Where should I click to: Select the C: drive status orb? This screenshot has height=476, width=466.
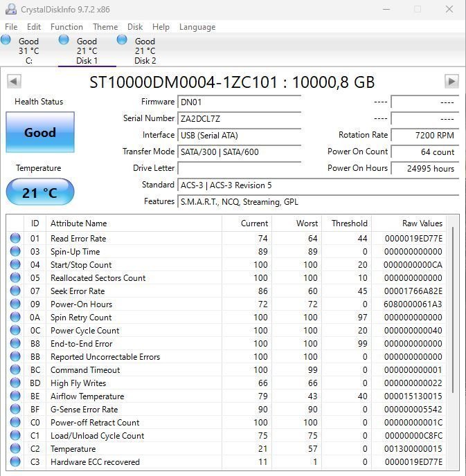click(6, 40)
